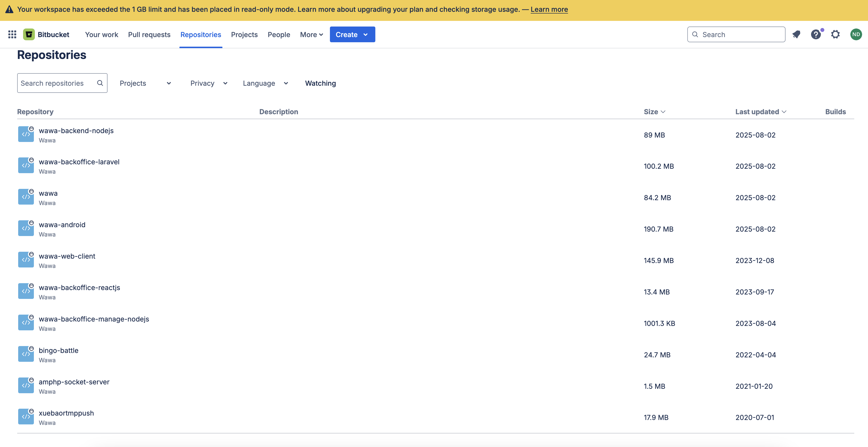Click the Search repositories input field
868x447 pixels.
tap(62, 83)
